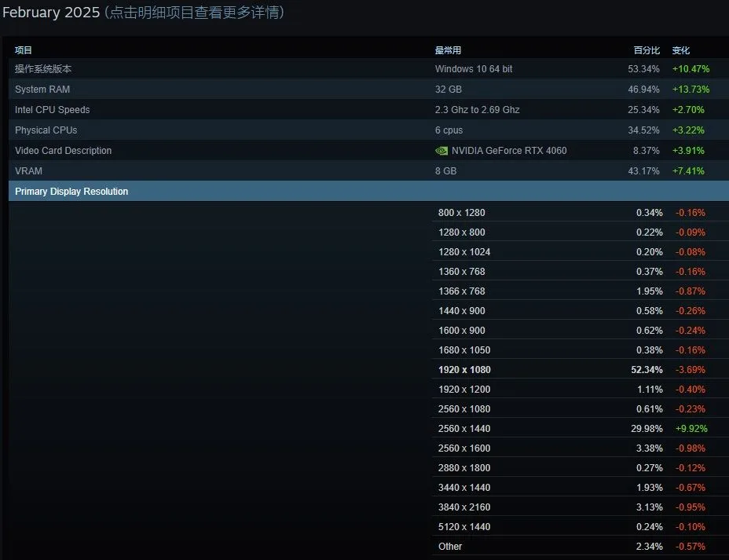Click the Windows 10 64 bit value

[x=474, y=69]
